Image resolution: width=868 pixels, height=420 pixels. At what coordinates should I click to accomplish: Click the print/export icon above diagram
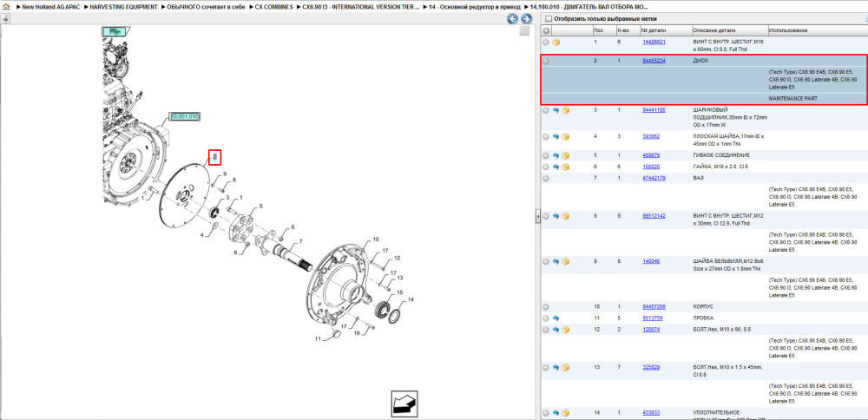pyautogui.click(x=5, y=18)
